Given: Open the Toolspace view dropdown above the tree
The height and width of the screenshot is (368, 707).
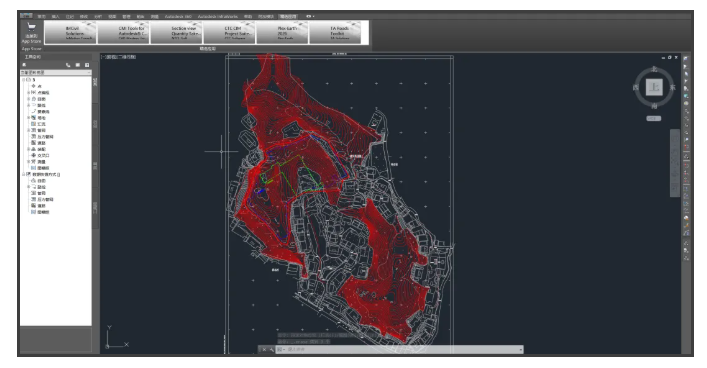Looking at the screenshot, I should (55, 72).
